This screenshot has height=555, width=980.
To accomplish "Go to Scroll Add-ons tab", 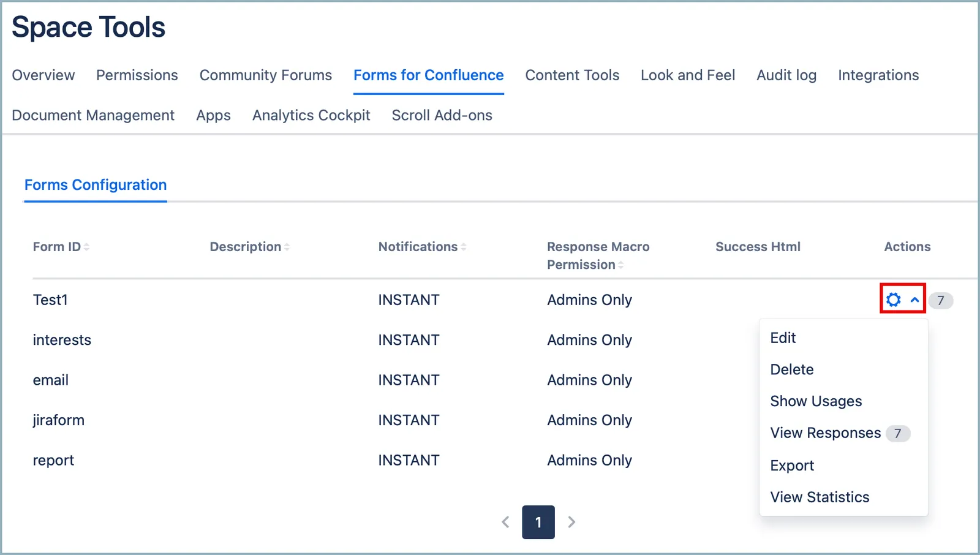I will click(442, 115).
